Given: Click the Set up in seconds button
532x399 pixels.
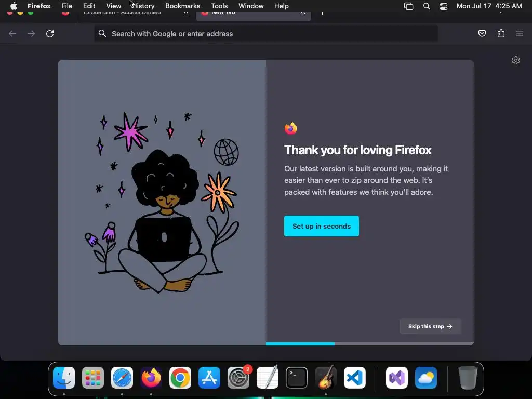Looking at the screenshot, I should (x=321, y=226).
